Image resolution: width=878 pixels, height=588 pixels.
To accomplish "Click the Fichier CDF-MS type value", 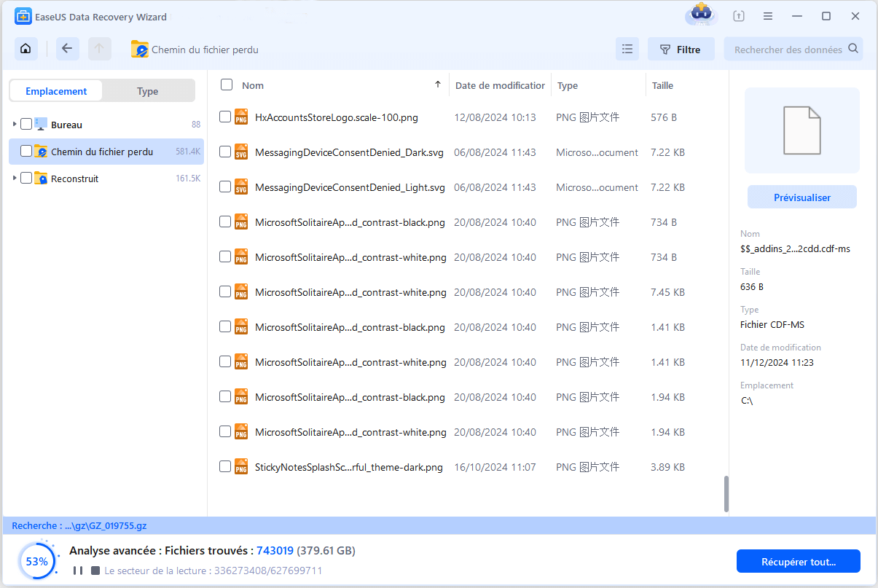I will tap(772, 324).
